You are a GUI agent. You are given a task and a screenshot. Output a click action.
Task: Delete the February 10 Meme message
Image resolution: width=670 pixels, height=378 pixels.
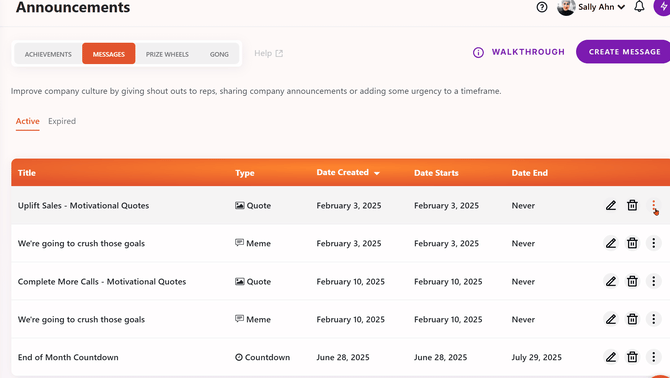pos(632,319)
